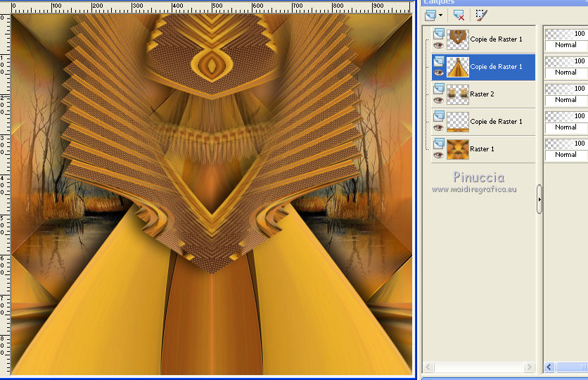Click the Edit Selection brush icon
This screenshot has height=380, width=588.
tap(481, 15)
